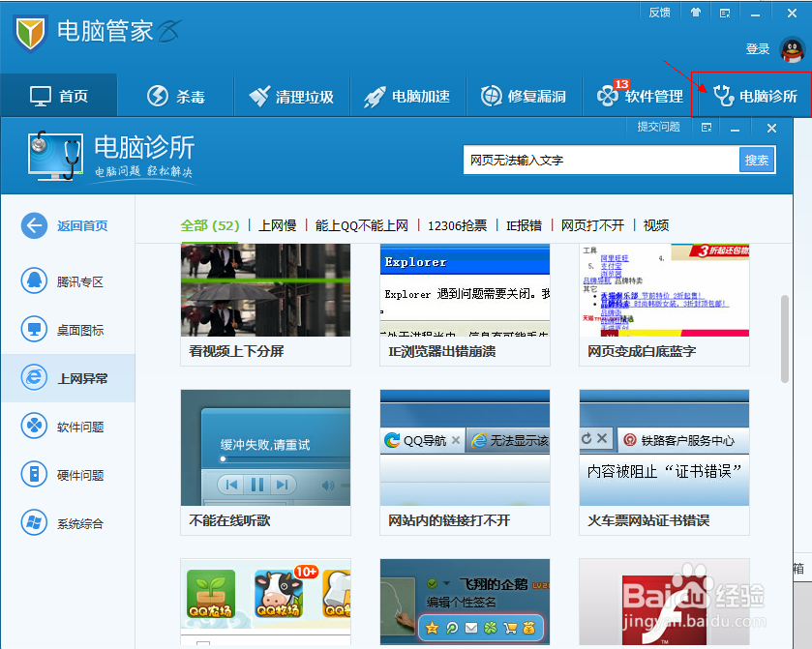This screenshot has height=649, width=812.
Task: Open 火车票网站证书错误 thumbnail
Action: click(x=665, y=448)
